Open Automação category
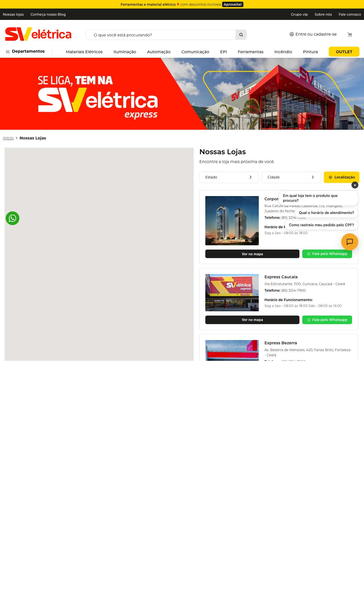The width and height of the screenshot is (364, 597). 159,52
